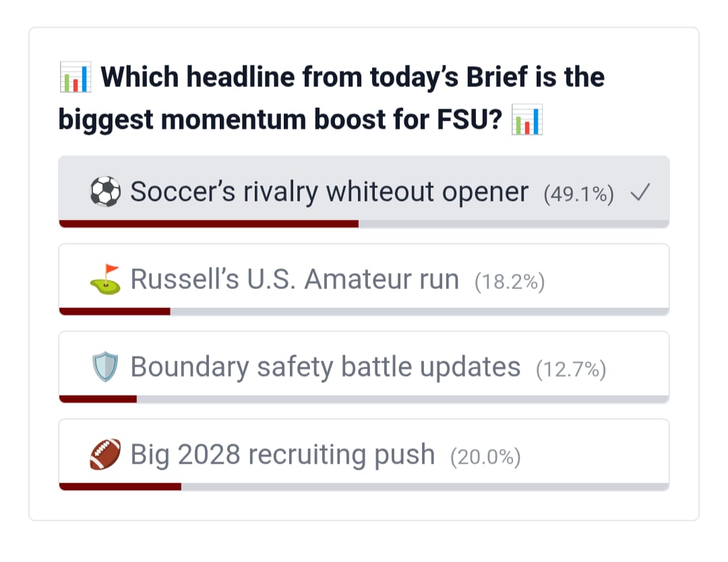Image resolution: width=728 pixels, height=562 pixels.
Task: Click the 18.2% result progress bar
Action: click(364, 311)
